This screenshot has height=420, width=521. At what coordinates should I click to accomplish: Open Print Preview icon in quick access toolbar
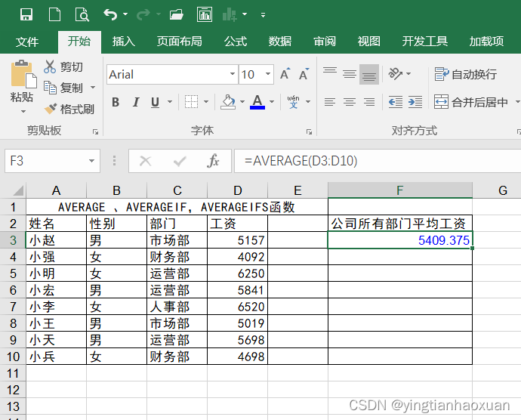(x=82, y=14)
